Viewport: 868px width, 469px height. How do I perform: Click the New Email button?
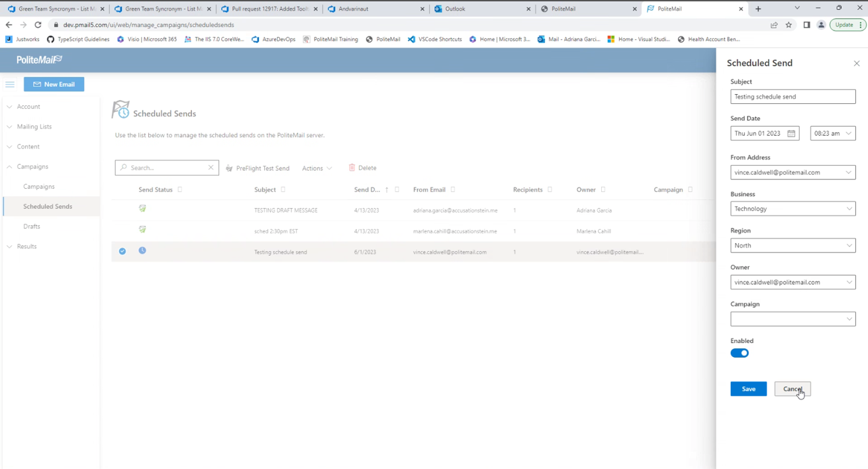click(x=54, y=84)
